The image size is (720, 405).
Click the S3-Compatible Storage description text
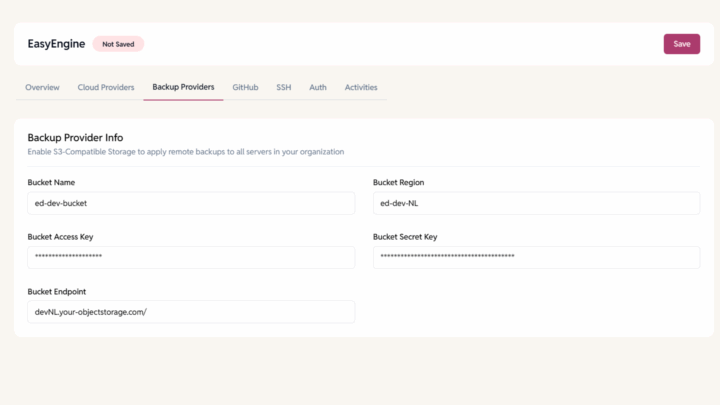pyautogui.click(x=186, y=152)
